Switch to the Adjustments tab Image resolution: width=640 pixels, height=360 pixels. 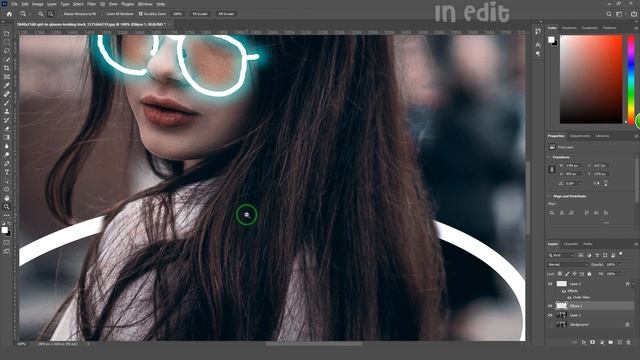click(x=580, y=136)
